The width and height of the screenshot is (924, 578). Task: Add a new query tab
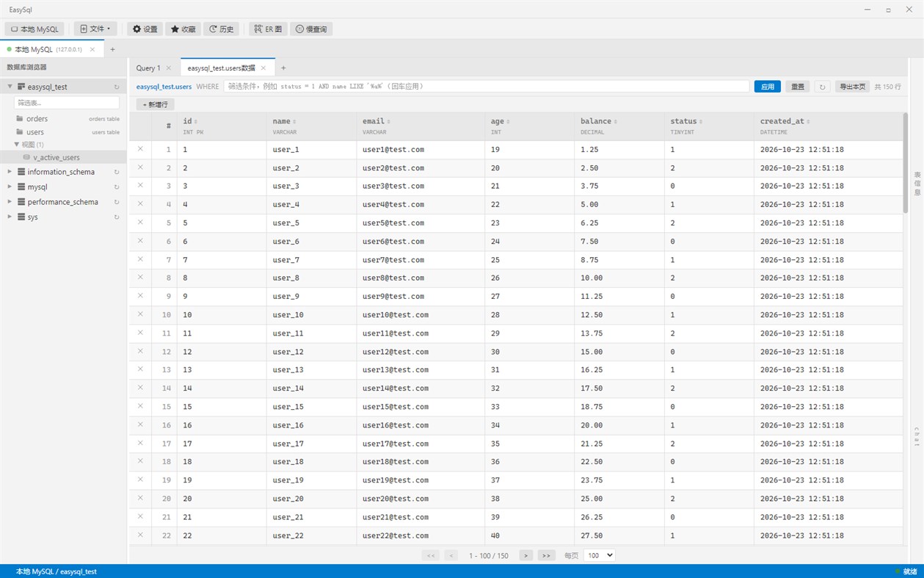(283, 68)
